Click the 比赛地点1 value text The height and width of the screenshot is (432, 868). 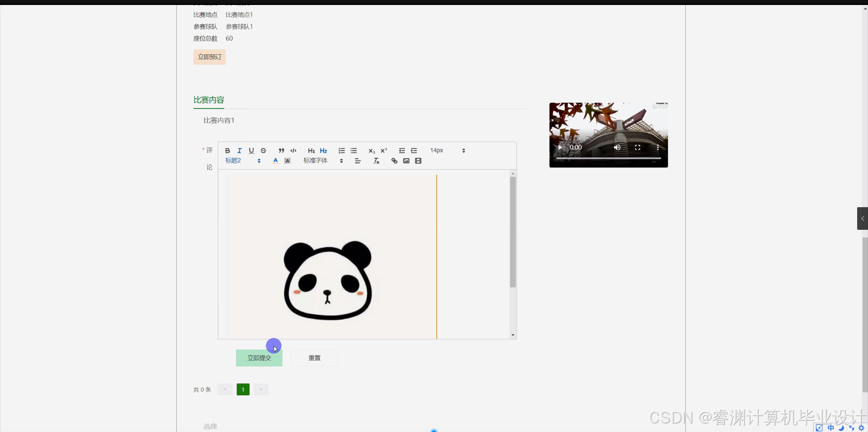pyautogui.click(x=239, y=15)
